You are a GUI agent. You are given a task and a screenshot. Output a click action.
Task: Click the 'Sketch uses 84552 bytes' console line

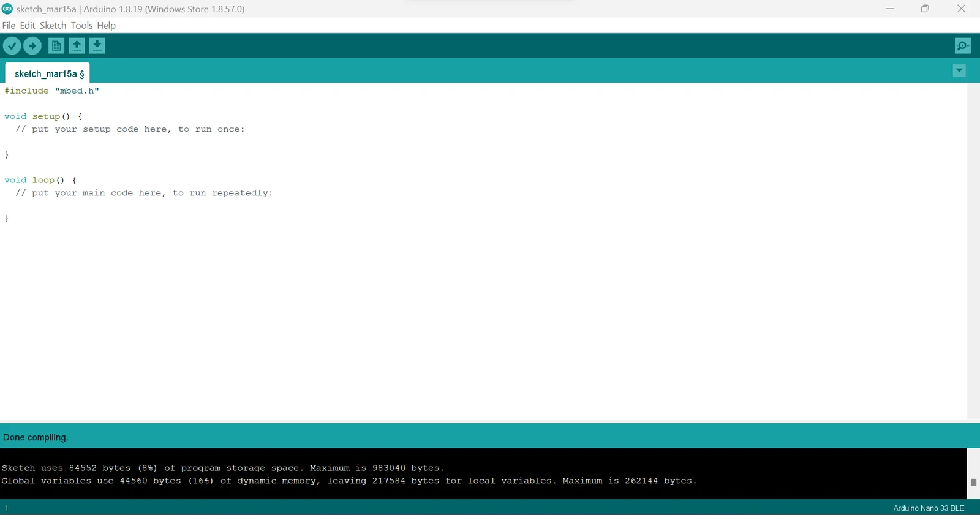coord(223,468)
